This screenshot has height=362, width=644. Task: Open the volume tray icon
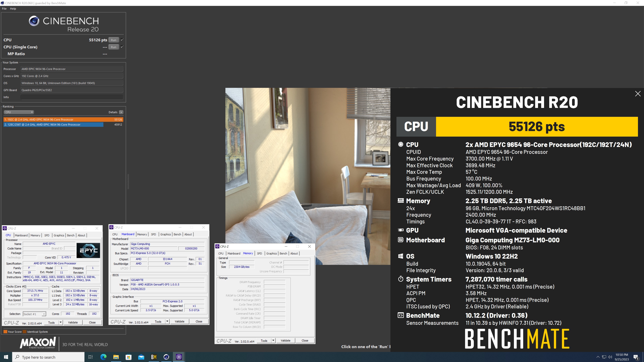(610, 357)
